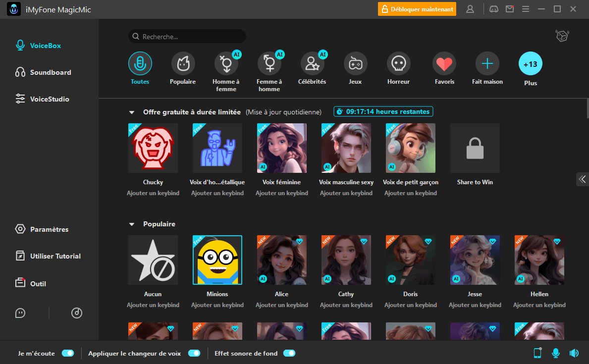Select the Cathy voice thumbnail
589x364 pixels.
[x=346, y=260]
